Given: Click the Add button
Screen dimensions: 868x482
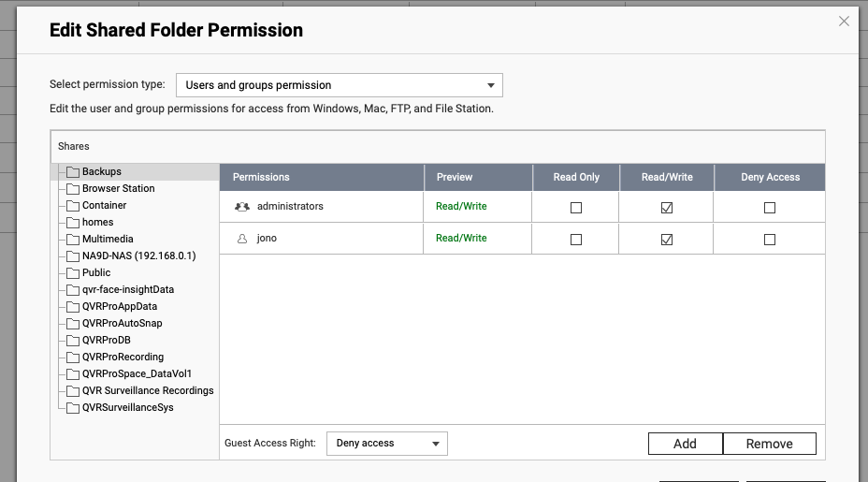Looking at the screenshot, I should [685, 444].
